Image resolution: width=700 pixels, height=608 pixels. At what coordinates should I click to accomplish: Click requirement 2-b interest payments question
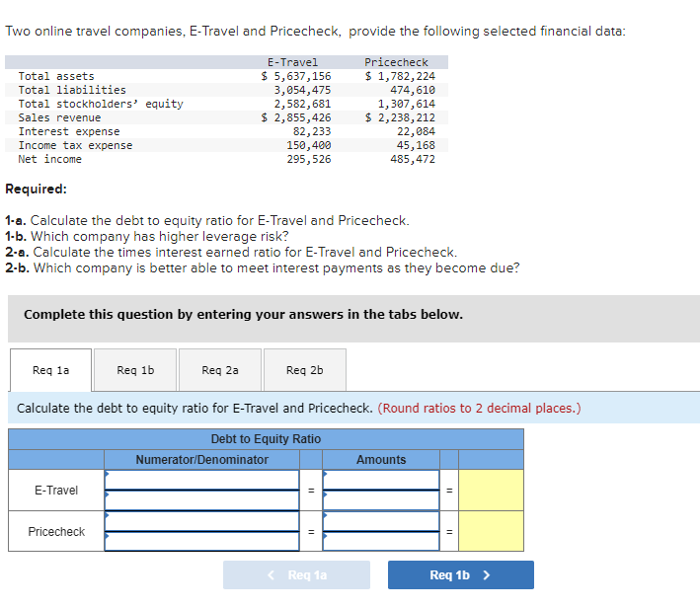click(x=263, y=268)
